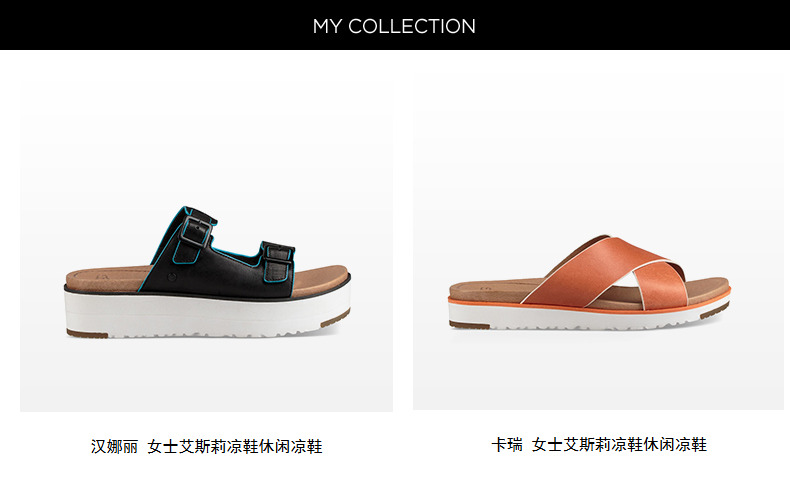Click the white platform sole of black sandal
This screenshot has width=790, height=497.
coord(207,313)
